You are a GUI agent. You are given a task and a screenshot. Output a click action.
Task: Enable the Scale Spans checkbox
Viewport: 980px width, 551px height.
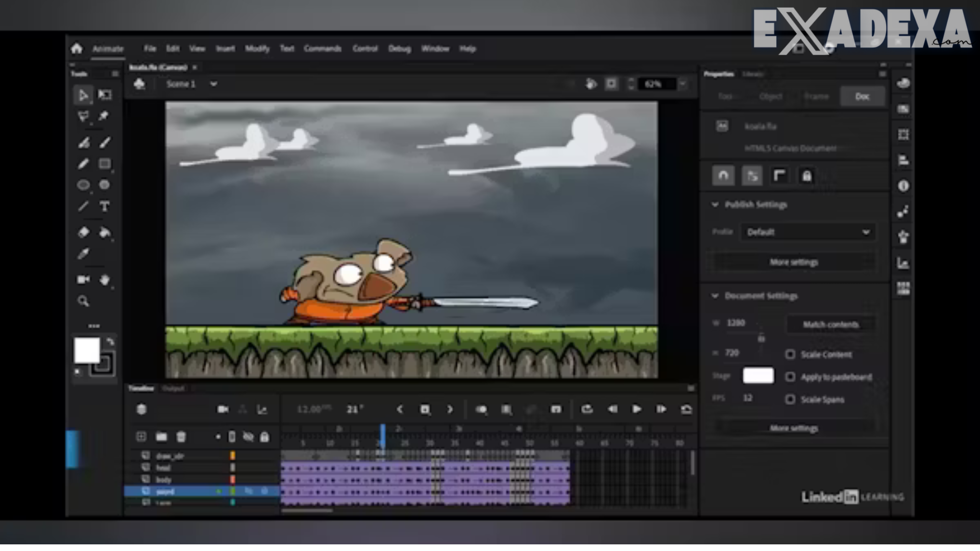(790, 399)
